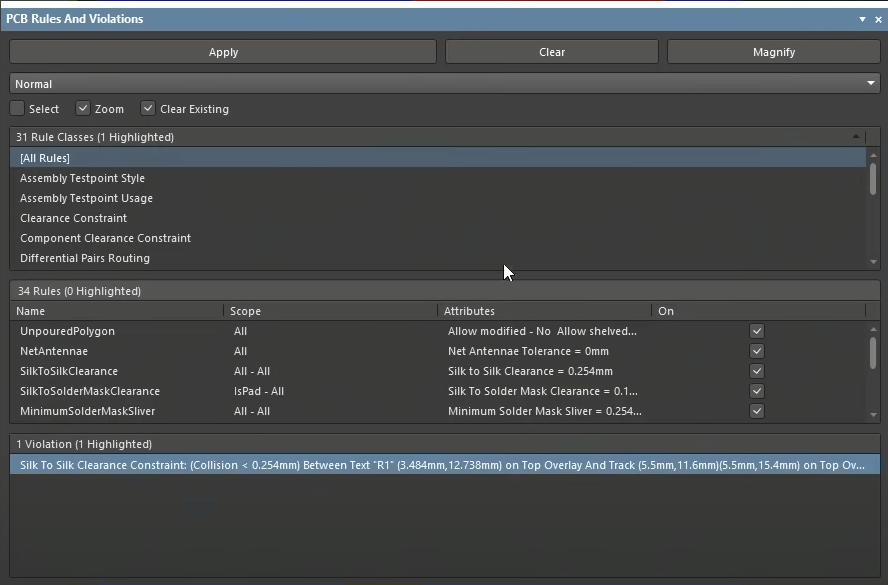The width and height of the screenshot is (888, 585).
Task: Select the Silk To Silk Clearance violation
Action: point(440,465)
